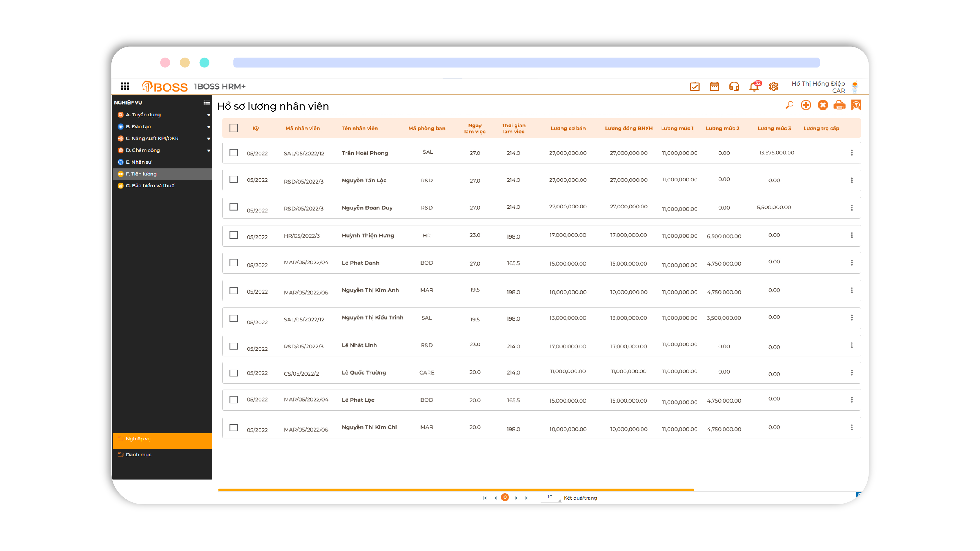Screen dimensions: 980x551
Task: Click the orange horizontal scrollbar
Action: (x=456, y=490)
